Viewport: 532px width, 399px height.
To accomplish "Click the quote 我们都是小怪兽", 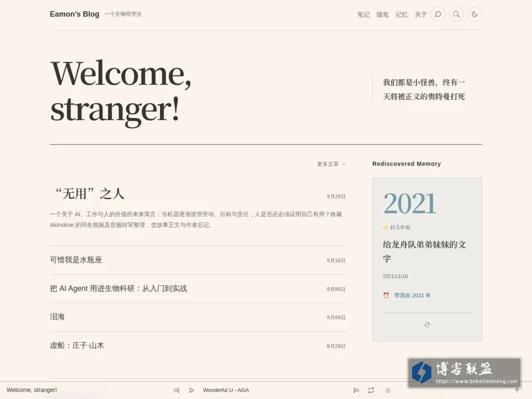I will coord(424,90).
